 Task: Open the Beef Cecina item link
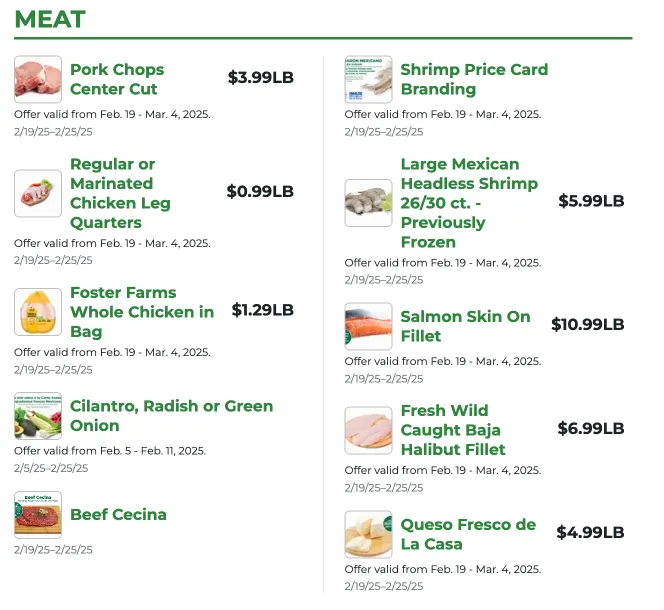click(118, 515)
